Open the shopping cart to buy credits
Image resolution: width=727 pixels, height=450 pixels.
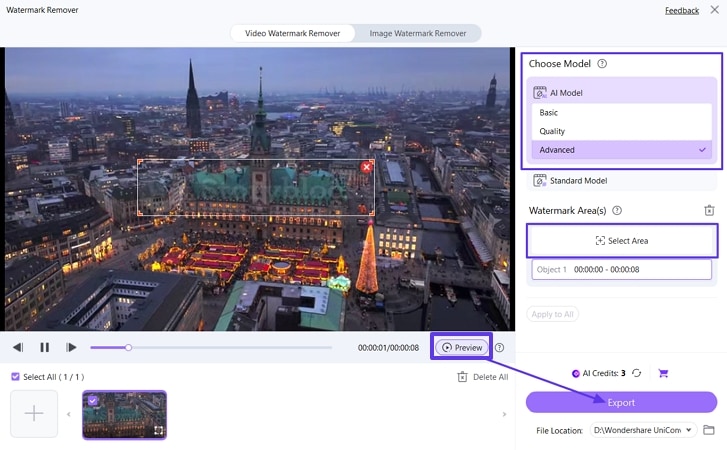click(x=663, y=373)
